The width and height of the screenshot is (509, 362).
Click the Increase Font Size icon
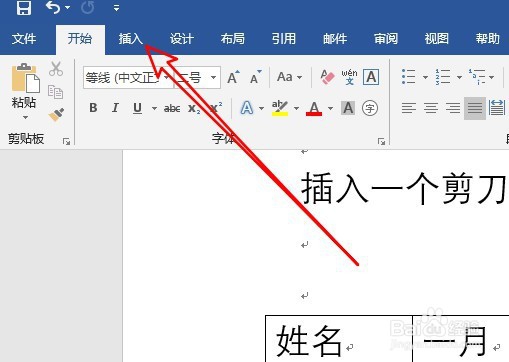pos(233,77)
